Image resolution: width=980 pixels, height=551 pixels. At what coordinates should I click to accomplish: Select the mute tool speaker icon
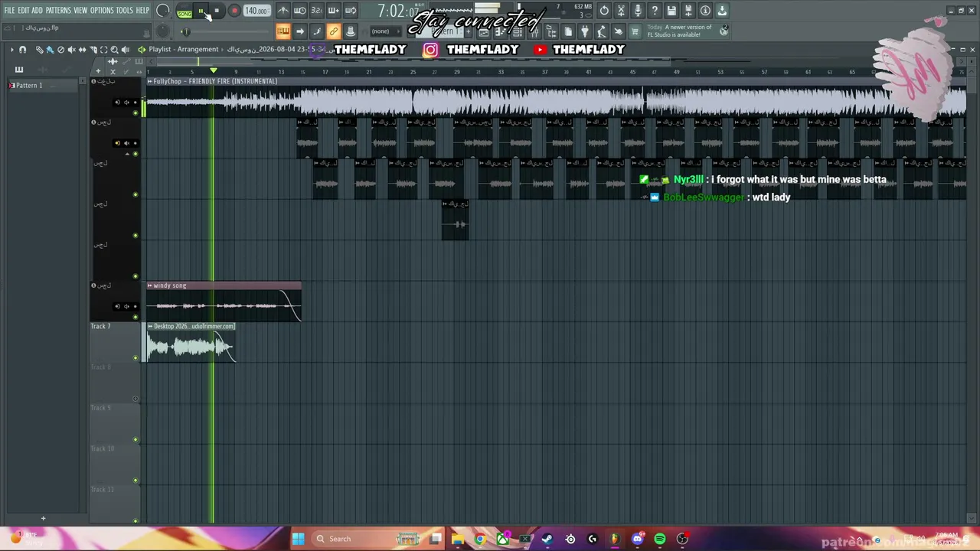(x=71, y=50)
